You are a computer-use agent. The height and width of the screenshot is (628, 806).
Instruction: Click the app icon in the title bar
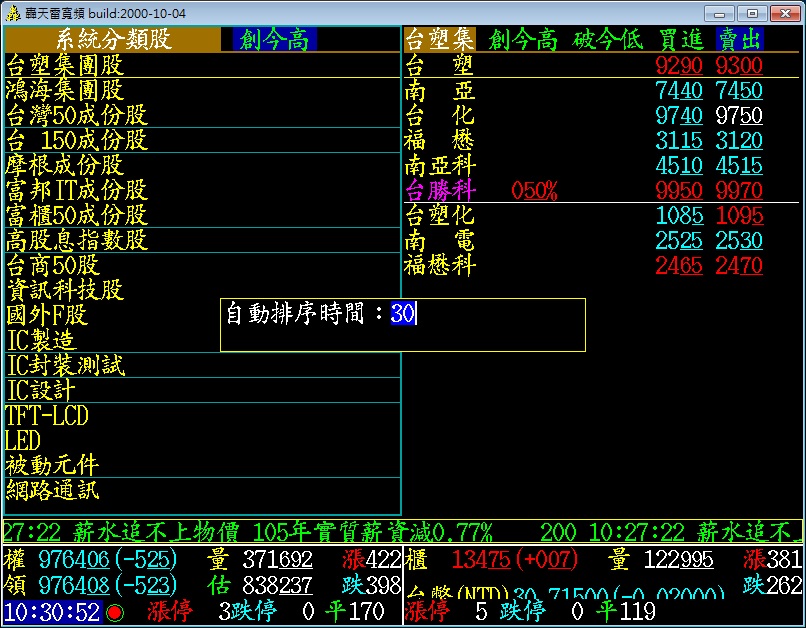(x=13, y=13)
